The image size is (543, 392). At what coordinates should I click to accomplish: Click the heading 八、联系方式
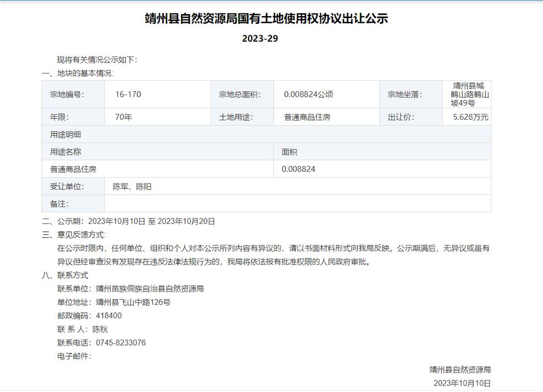pos(65,275)
